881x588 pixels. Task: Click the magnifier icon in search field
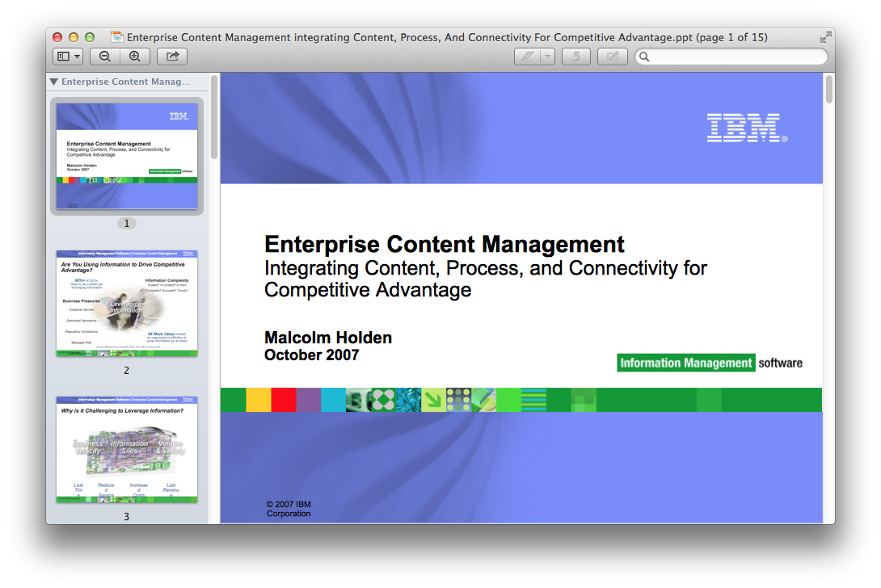tap(644, 57)
